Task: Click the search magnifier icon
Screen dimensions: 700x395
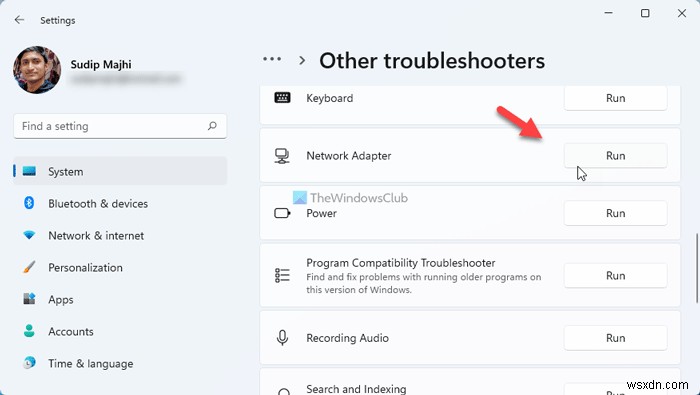Action: pyautogui.click(x=212, y=126)
